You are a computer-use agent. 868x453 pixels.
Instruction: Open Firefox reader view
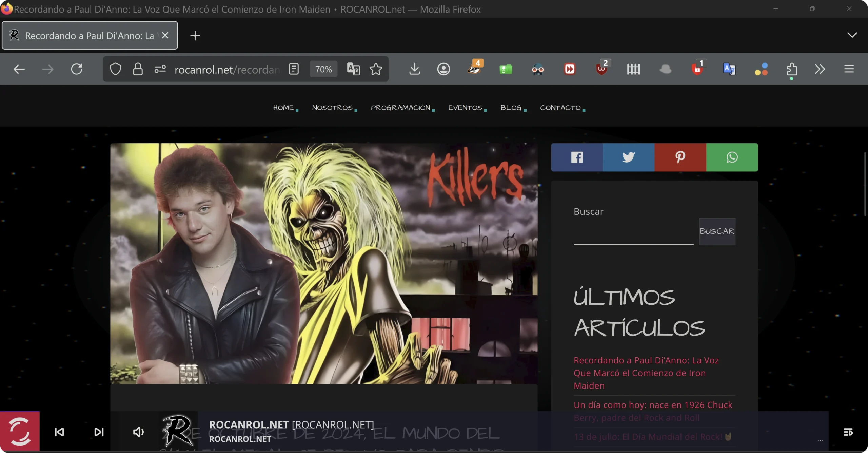[x=294, y=69]
